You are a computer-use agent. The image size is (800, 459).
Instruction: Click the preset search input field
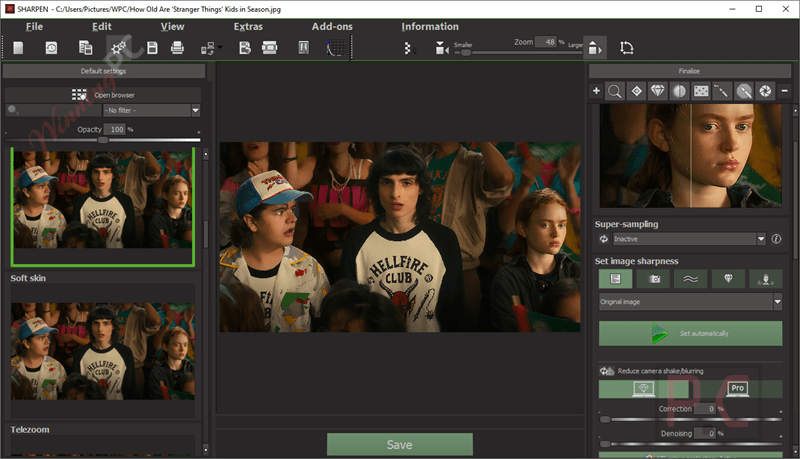pos(54,110)
